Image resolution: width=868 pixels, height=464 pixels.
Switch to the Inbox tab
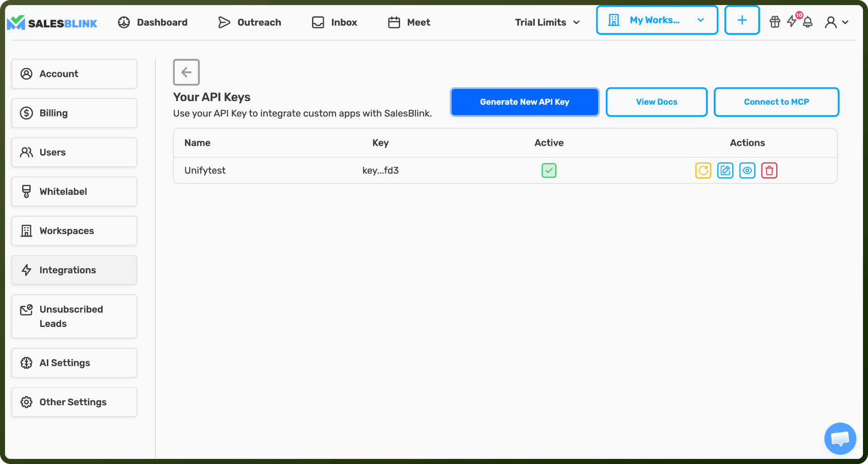tap(335, 22)
